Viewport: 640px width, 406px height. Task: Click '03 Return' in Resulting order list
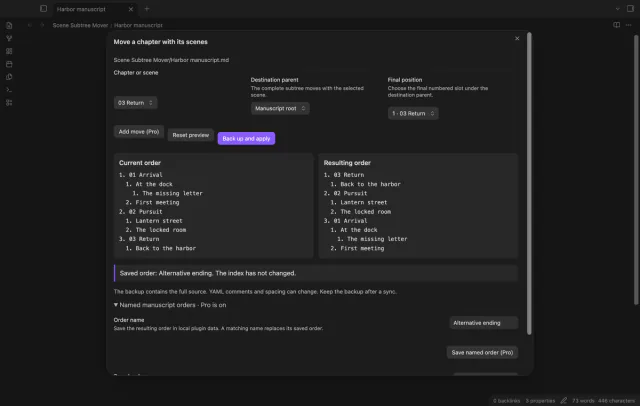(349, 175)
